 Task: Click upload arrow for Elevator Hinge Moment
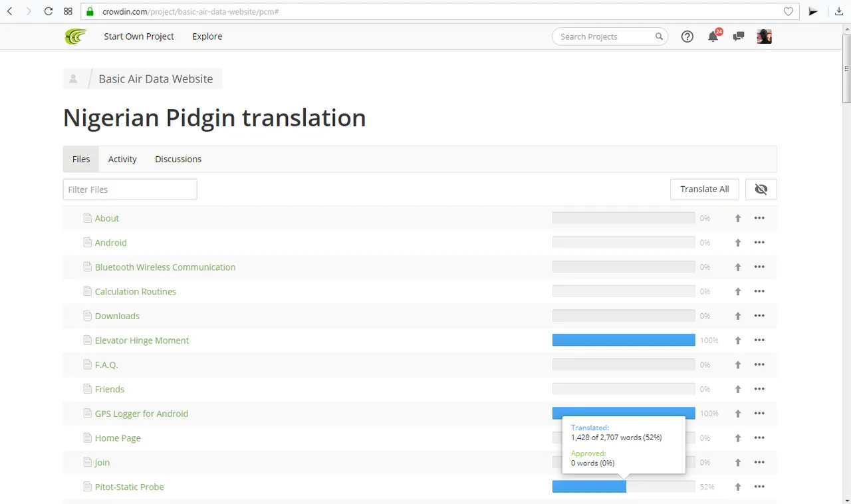[737, 340]
